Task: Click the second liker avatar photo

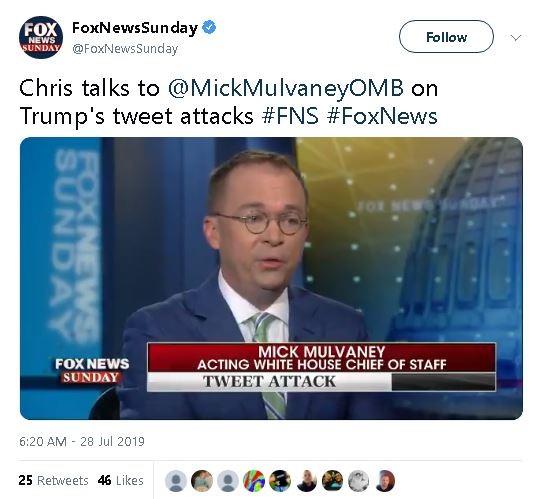Action: point(202,481)
